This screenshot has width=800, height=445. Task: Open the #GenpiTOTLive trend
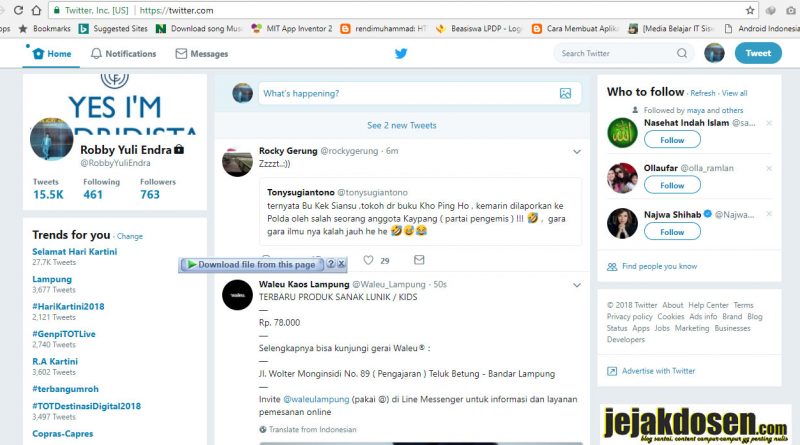[64, 334]
